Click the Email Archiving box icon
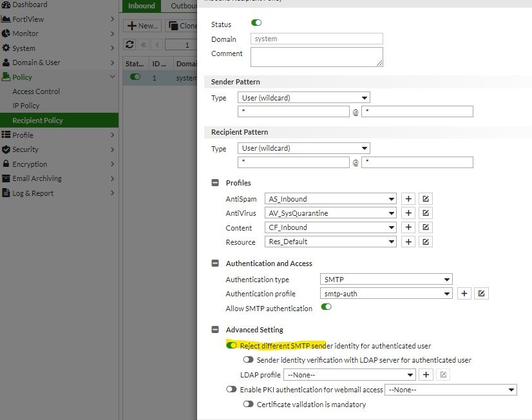Screen dimensions: 532x420 [x=6, y=178]
